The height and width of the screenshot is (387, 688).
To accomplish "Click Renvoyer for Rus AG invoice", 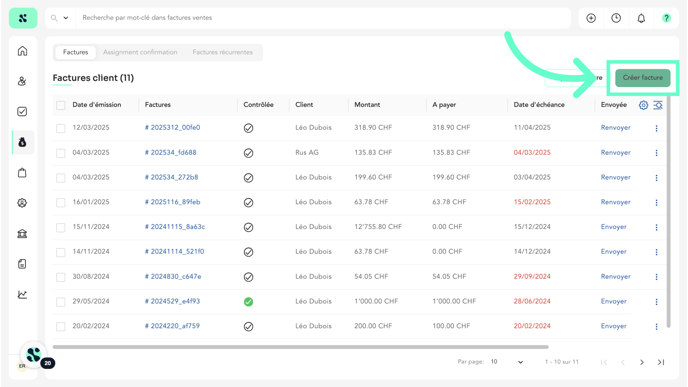I will 615,153.
